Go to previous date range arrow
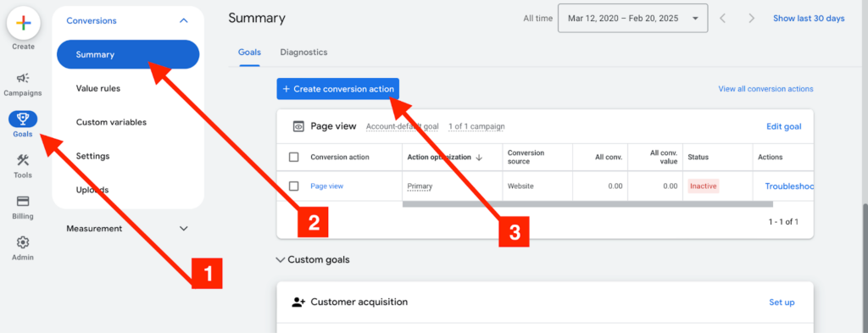This screenshot has height=333, width=868. point(722,19)
